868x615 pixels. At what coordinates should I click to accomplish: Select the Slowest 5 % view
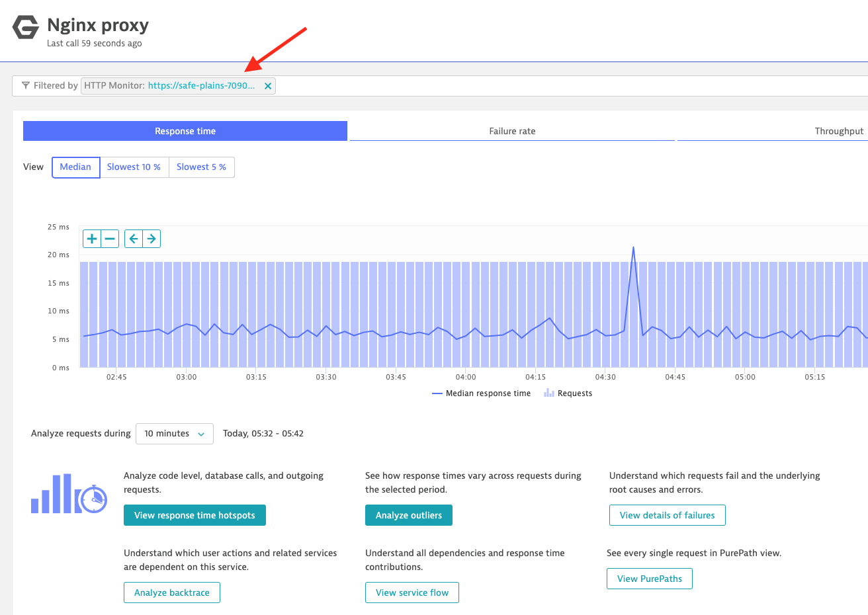point(201,167)
